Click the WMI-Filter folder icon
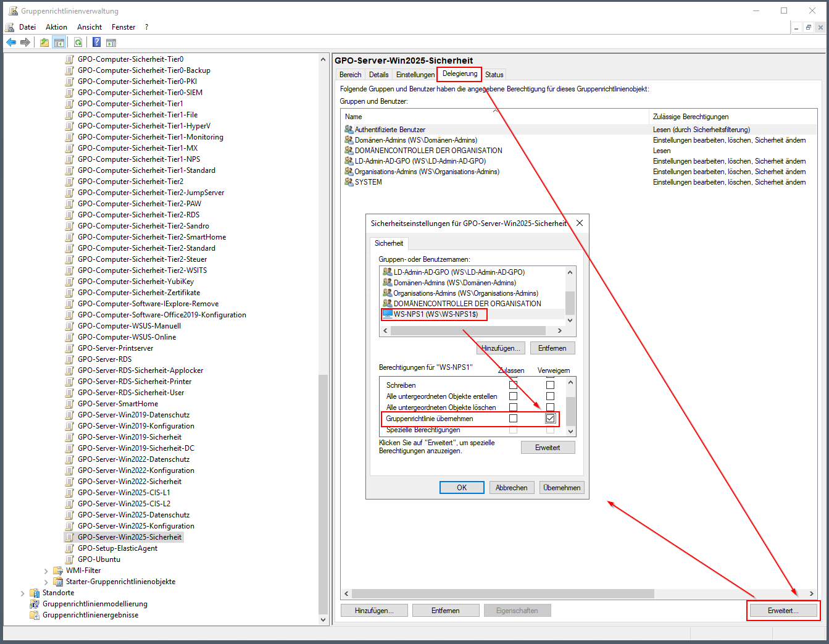Image resolution: width=829 pixels, height=644 pixels. click(58, 571)
